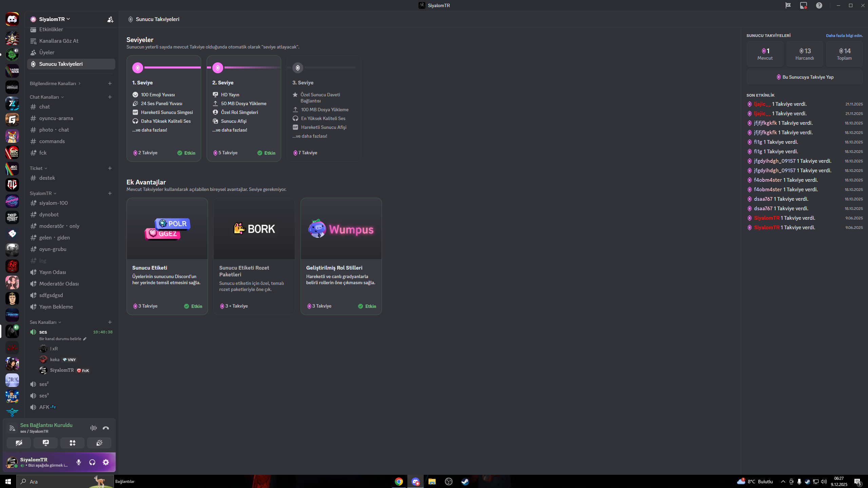The height and width of the screenshot is (488, 868).
Task: Open Discord direct messages home icon
Action: 12,19
